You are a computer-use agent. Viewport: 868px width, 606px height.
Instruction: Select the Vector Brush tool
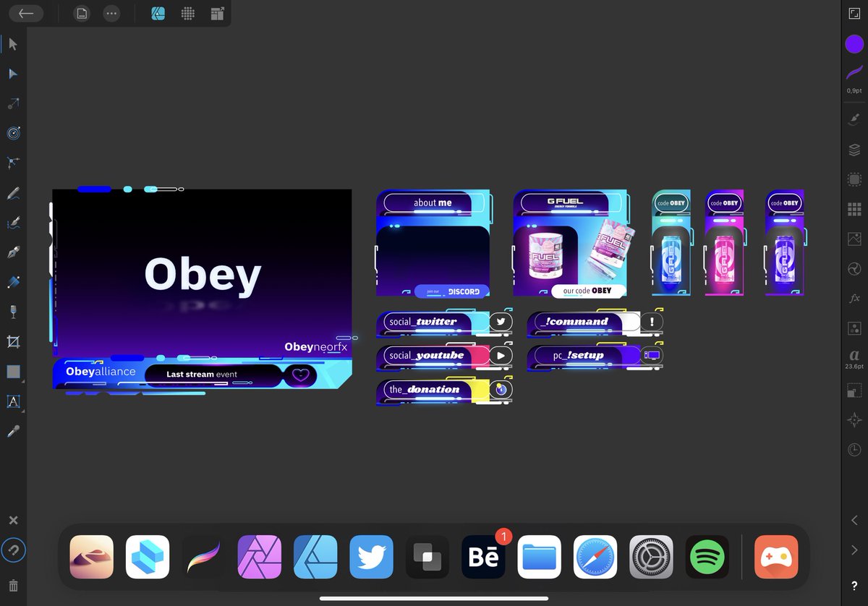click(13, 223)
